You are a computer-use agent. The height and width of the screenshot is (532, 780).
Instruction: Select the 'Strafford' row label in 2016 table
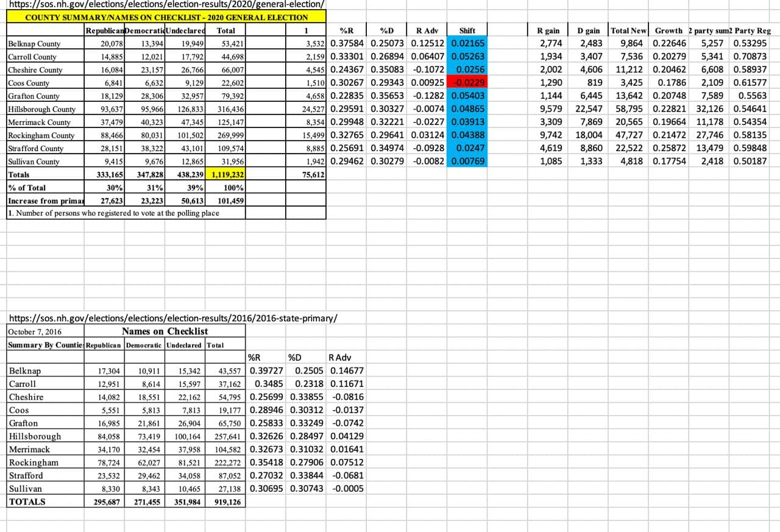click(x=46, y=475)
